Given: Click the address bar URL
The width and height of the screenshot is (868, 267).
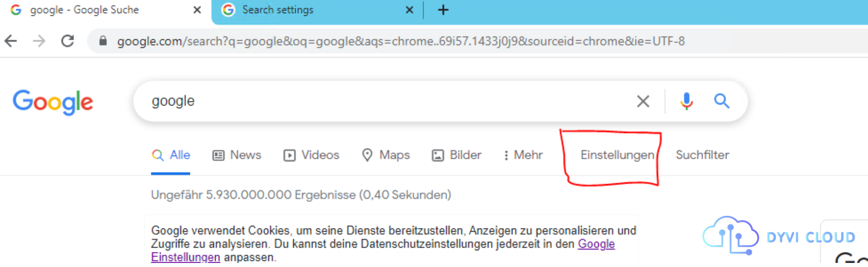Looking at the screenshot, I should click(401, 41).
